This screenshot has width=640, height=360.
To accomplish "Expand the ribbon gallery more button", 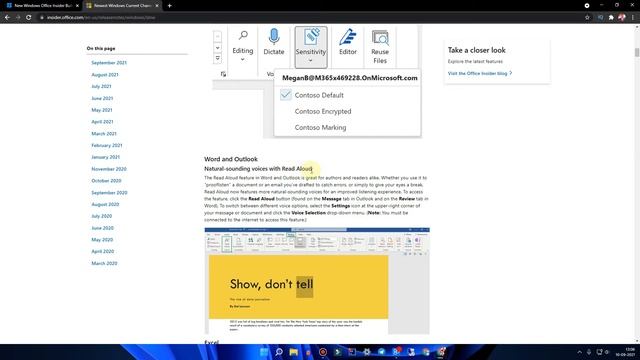I will click(218, 58).
